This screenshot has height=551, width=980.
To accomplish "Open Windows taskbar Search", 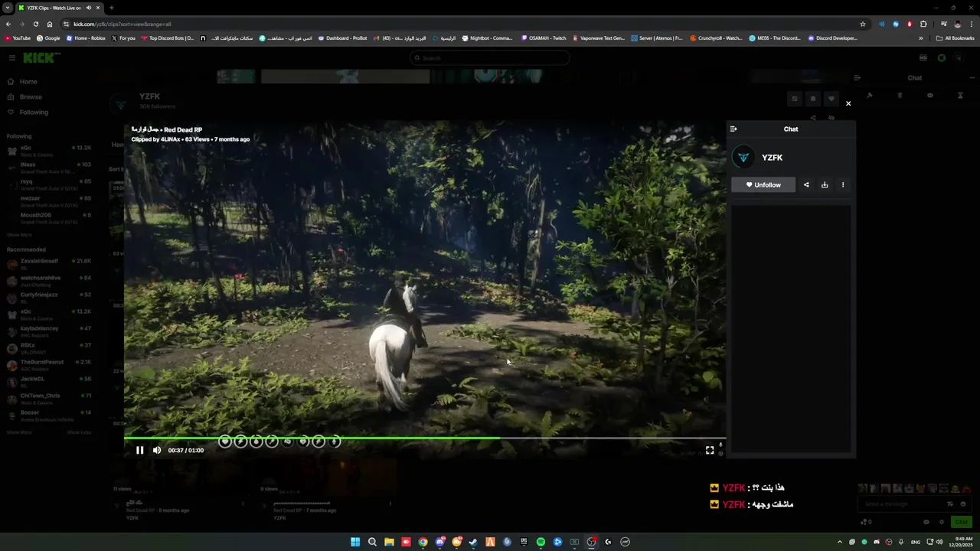I will 372,542.
